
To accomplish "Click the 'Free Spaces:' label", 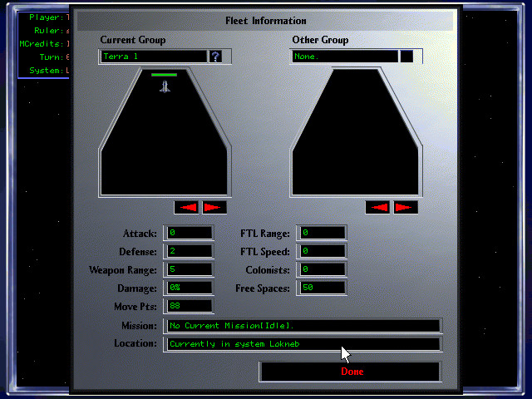I will [x=263, y=288].
